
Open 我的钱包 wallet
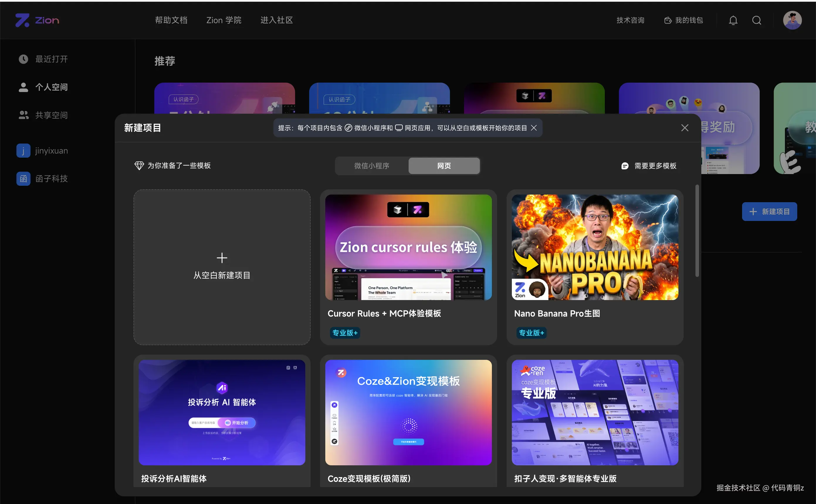[x=683, y=20]
